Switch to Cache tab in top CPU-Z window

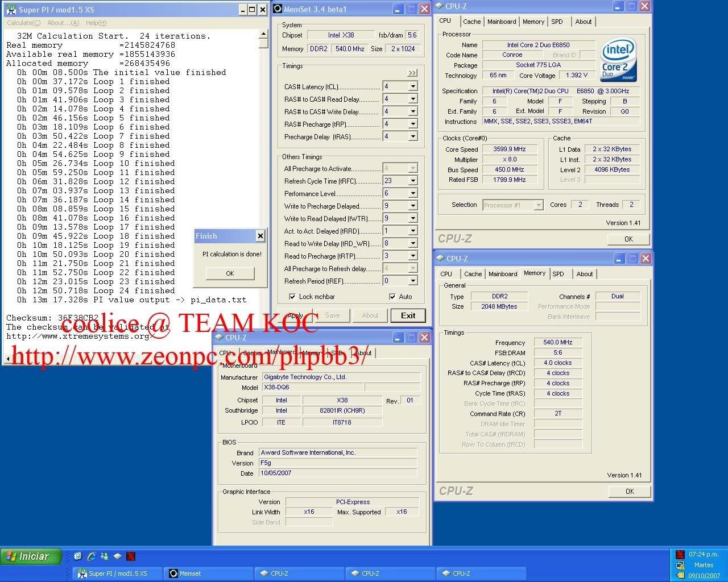471,22
